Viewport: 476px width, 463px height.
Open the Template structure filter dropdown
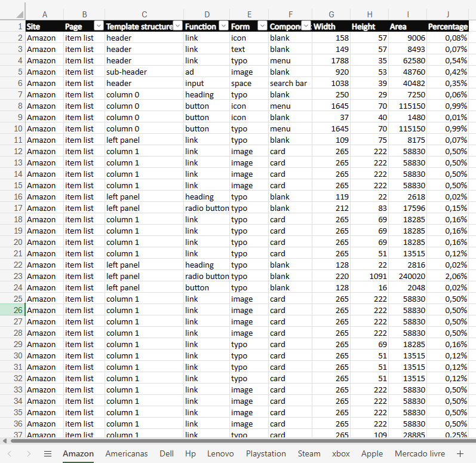click(x=178, y=26)
